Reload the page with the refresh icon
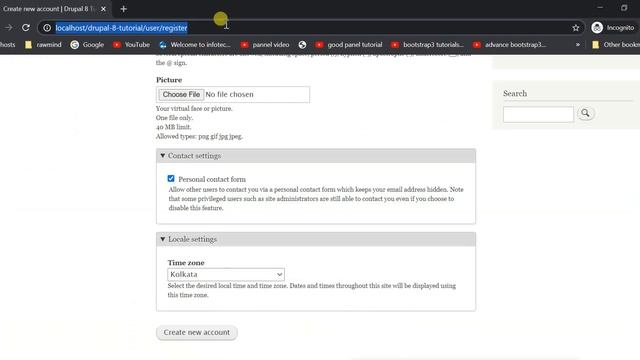 (x=26, y=27)
